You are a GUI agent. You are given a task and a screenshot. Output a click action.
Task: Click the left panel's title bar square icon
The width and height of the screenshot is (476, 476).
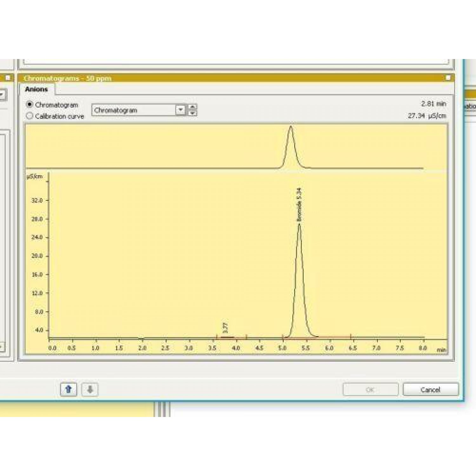tap(8, 78)
